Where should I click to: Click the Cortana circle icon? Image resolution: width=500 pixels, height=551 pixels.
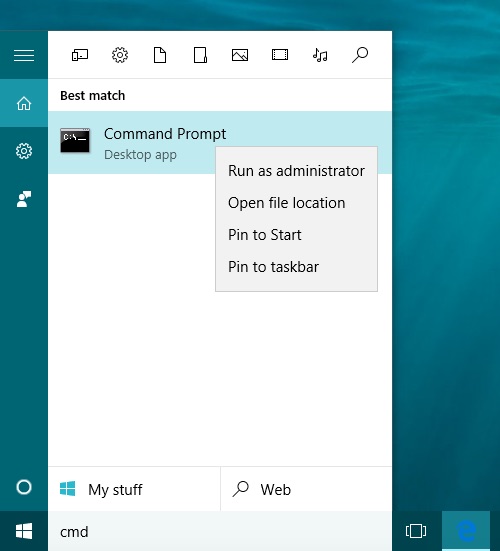pyautogui.click(x=24, y=487)
